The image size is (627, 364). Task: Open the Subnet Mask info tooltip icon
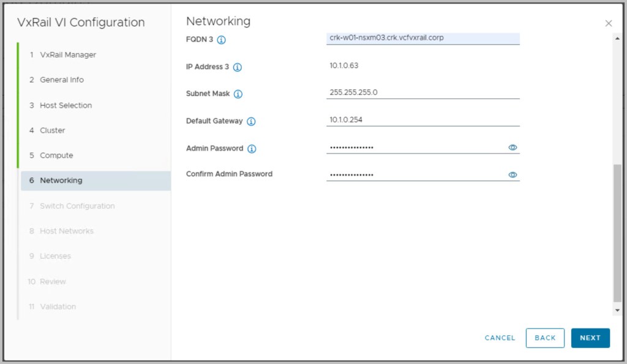coord(238,94)
